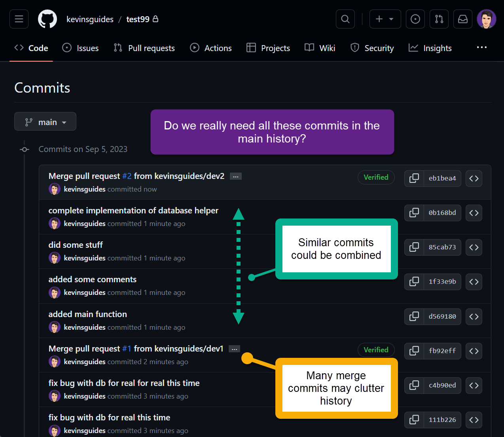Open commit hash d569180
This screenshot has width=504, height=437.
pos(442,317)
